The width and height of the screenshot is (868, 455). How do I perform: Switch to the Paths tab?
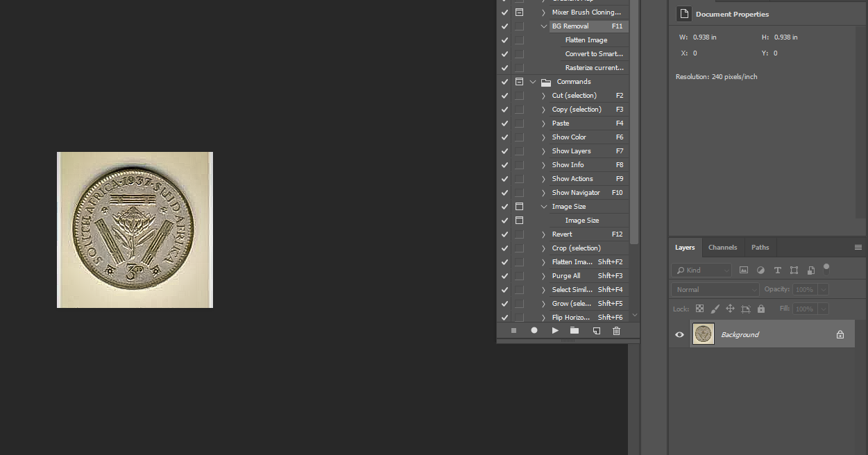pyautogui.click(x=760, y=248)
